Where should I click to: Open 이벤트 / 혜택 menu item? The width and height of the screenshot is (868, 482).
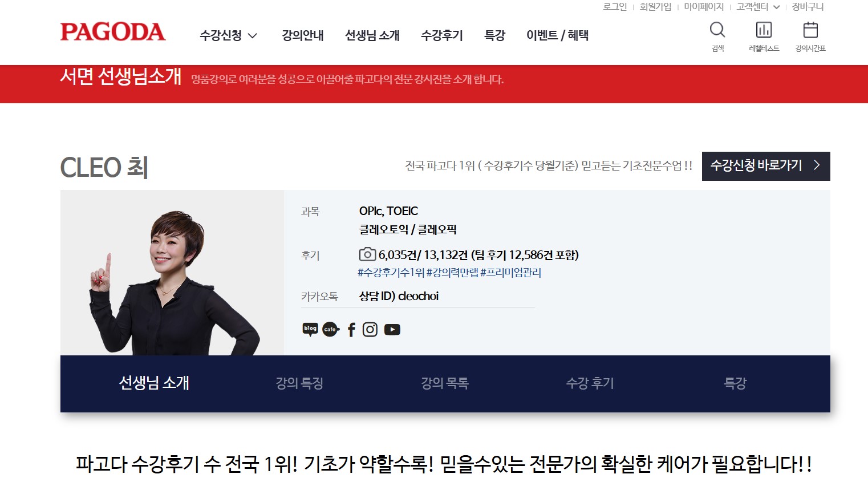click(557, 35)
